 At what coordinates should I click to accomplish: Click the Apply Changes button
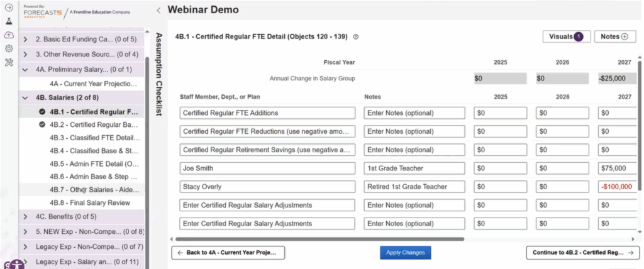tap(405, 253)
